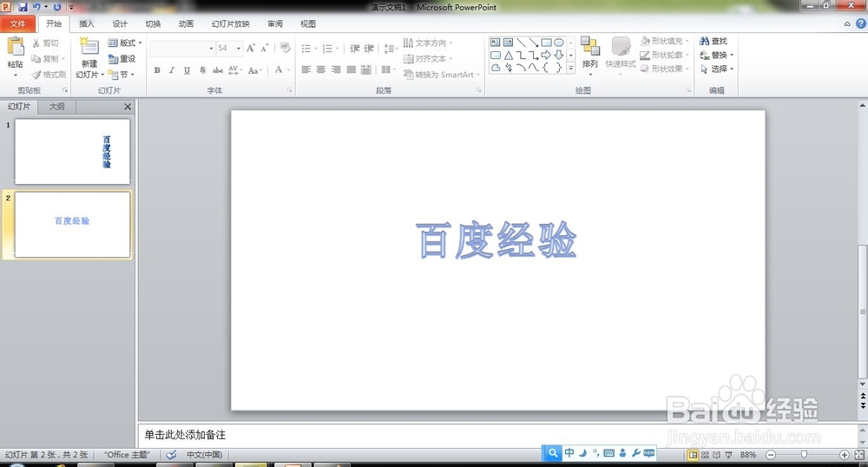Click the 重设 reset slide button
The image size is (868, 467).
click(122, 58)
